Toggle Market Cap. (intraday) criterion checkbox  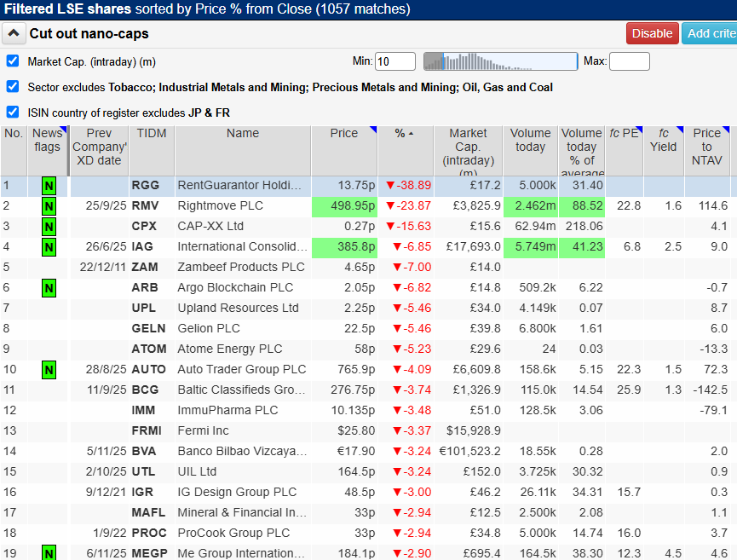click(13, 61)
